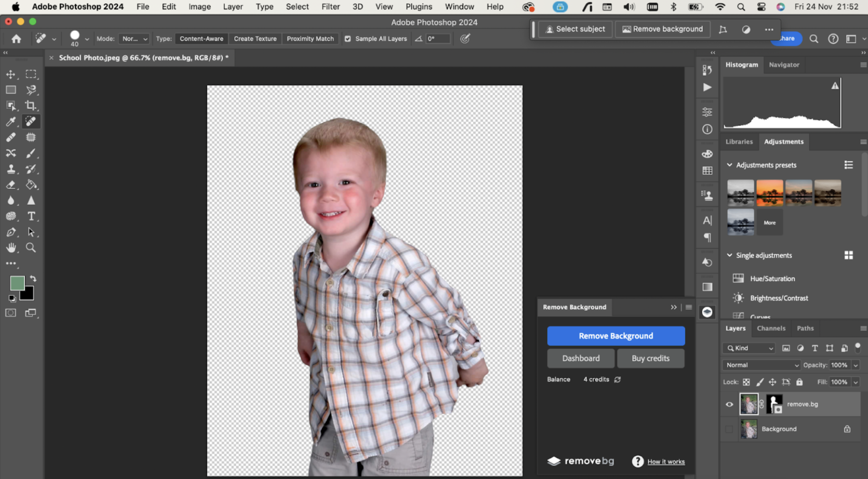
Task: Hide the remove.bg layer
Action: [729, 404]
